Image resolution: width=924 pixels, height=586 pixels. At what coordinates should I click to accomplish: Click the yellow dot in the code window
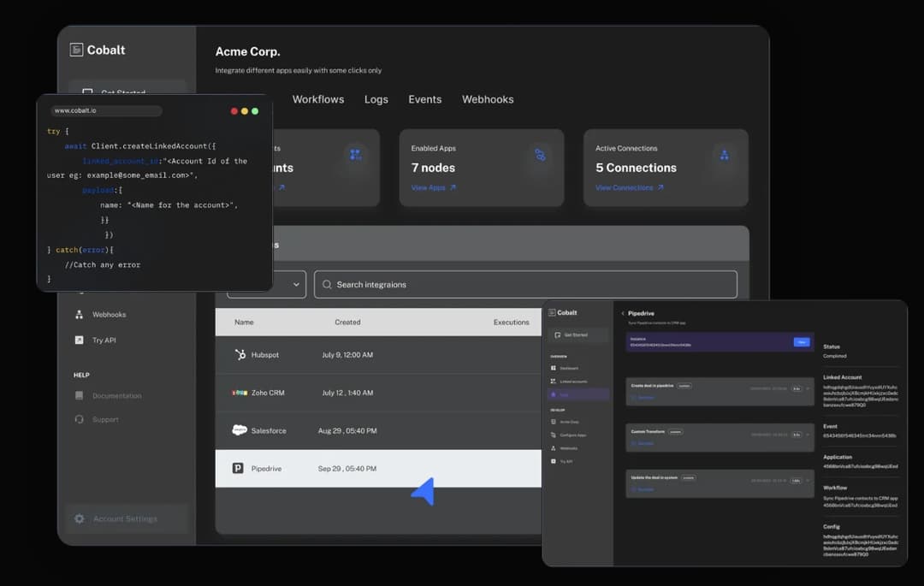pyautogui.click(x=245, y=111)
